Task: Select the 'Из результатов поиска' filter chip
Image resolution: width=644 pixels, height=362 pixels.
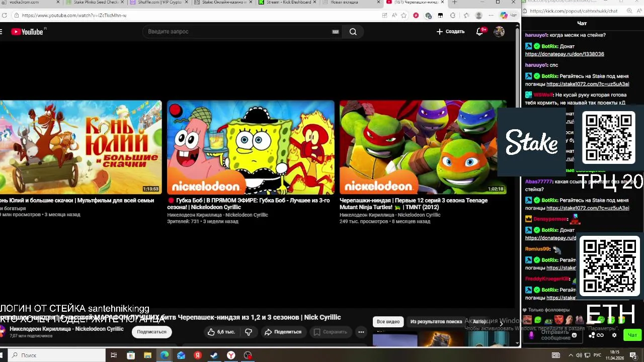Action: tap(436, 322)
